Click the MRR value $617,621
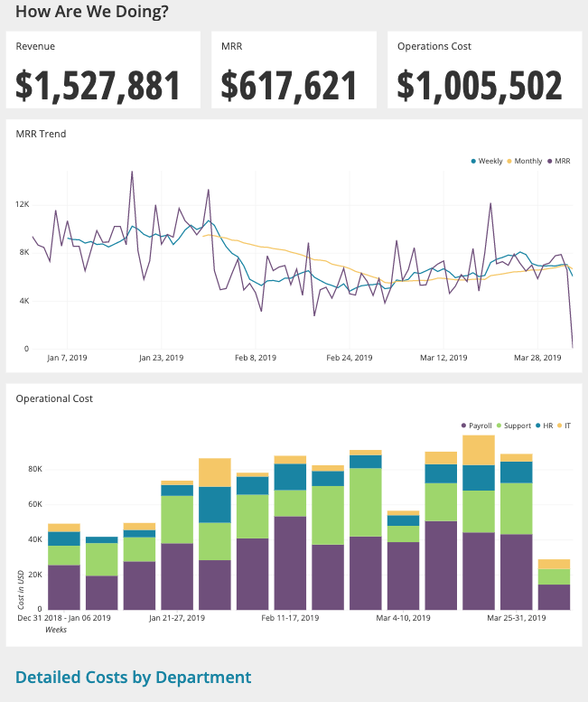The width and height of the screenshot is (588, 702). (x=289, y=86)
